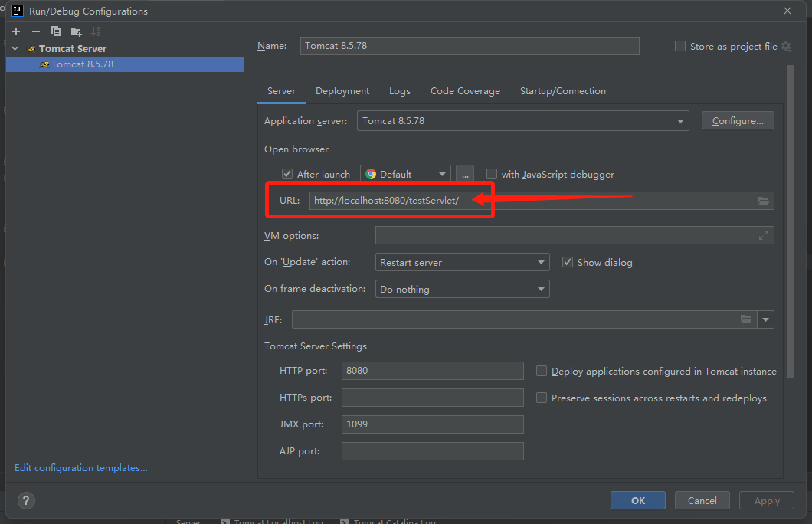
Task: Open Edit configuration templates link
Action: point(81,467)
